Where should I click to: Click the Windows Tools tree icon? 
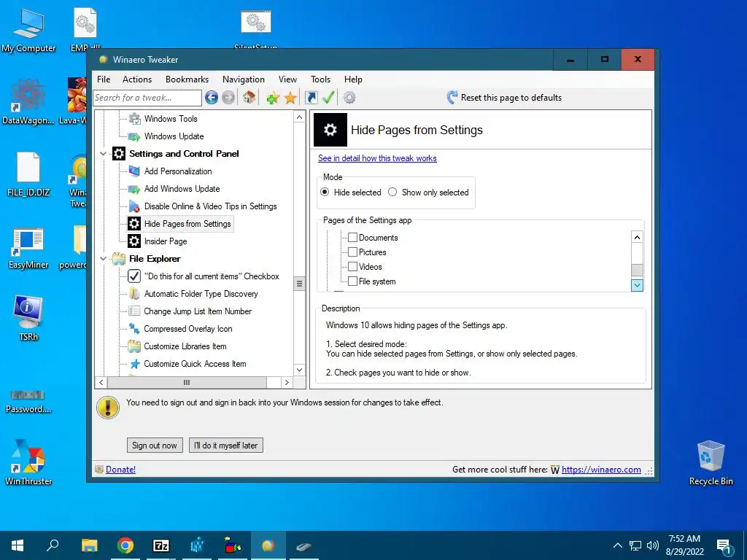pos(135,119)
